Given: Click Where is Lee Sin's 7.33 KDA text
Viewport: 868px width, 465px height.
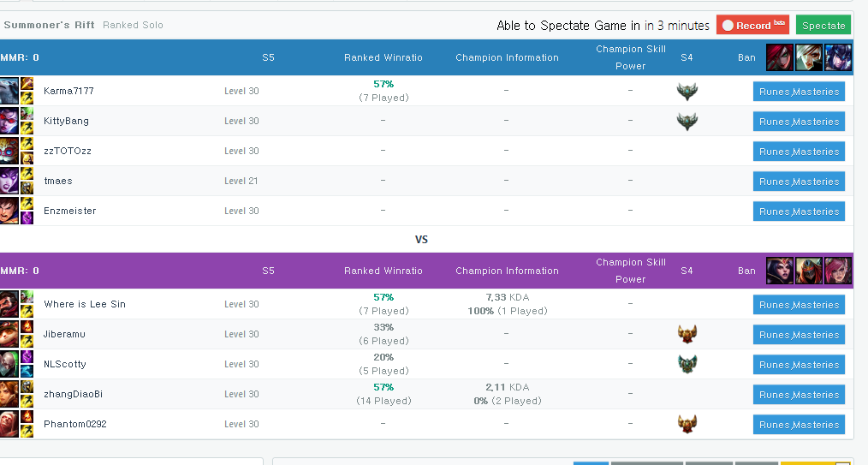Looking at the screenshot, I should click(507, 297).
